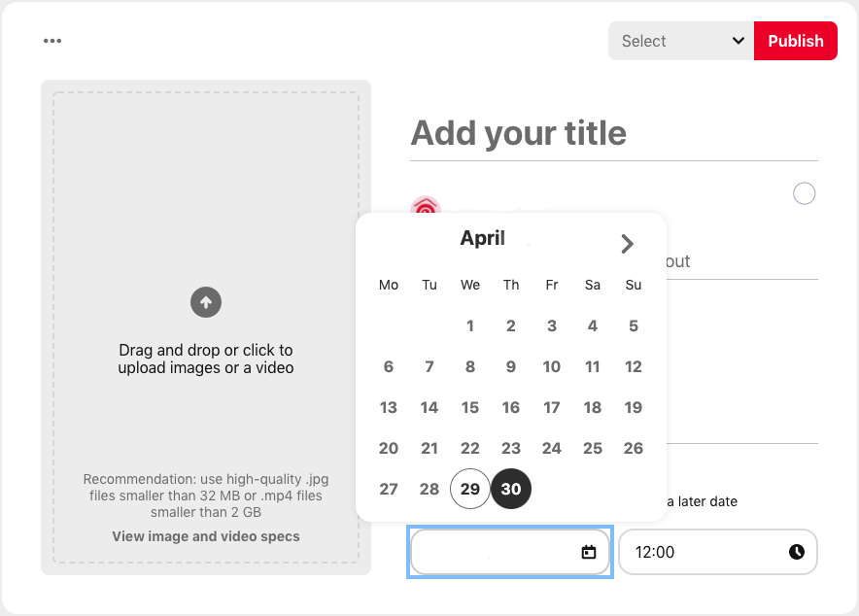Click the red Publish button
Image resolution: width=859 pixels, height=616 pixels.
tap(796, 41)
